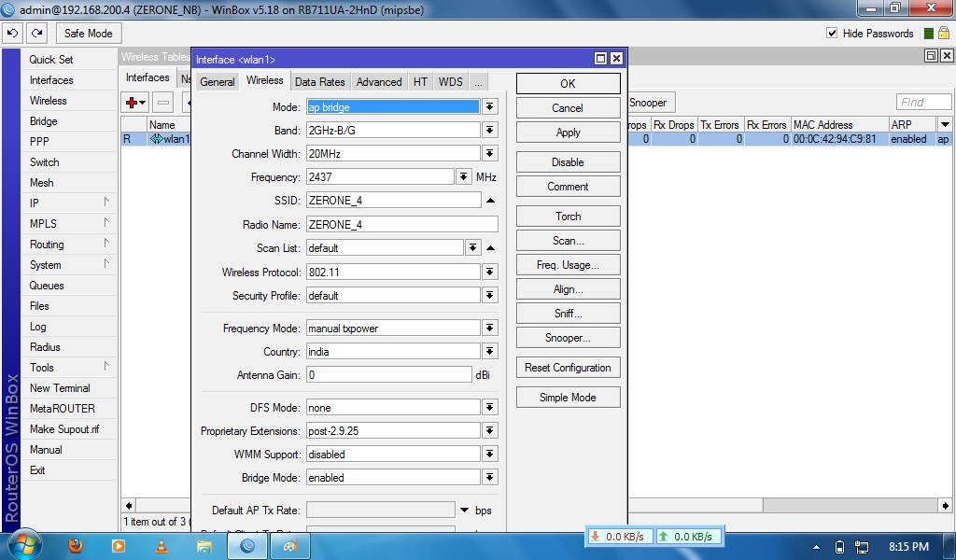Click in the Find search box
This screenshot has width=956, height=560.
(x=923, y=103)
